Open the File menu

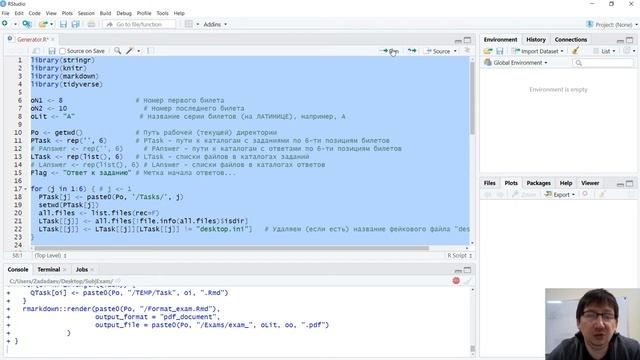pyautogui.click(x=5, y=13)
